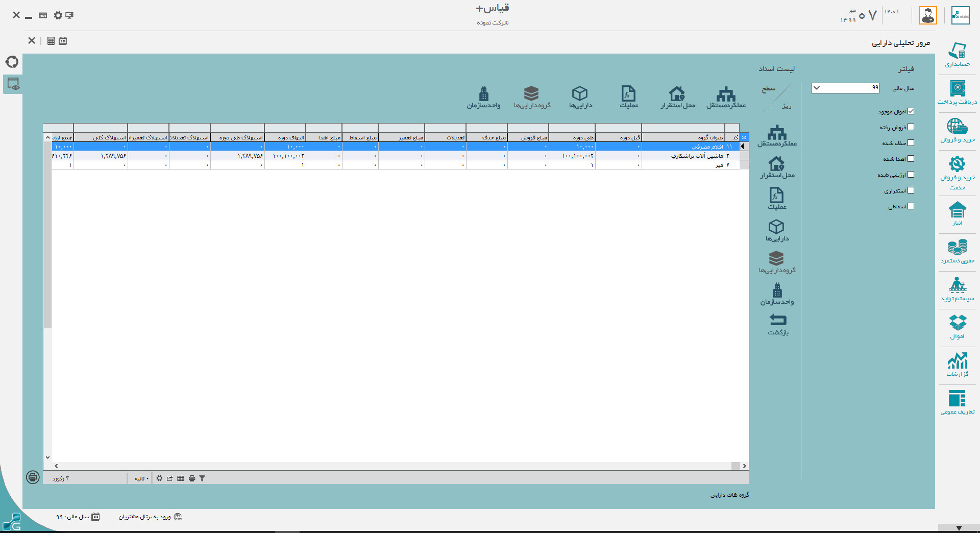The height and width of the screenshot is (533, 980).
Task: Check the استقراری checkbox
Action: tap(911, 190)
